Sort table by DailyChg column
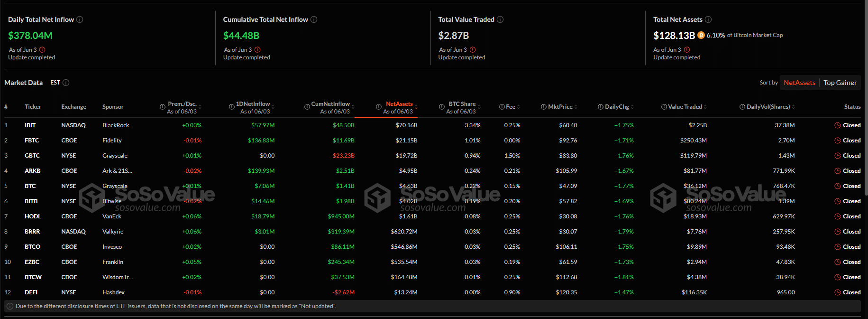 click(x=632, y=107)
